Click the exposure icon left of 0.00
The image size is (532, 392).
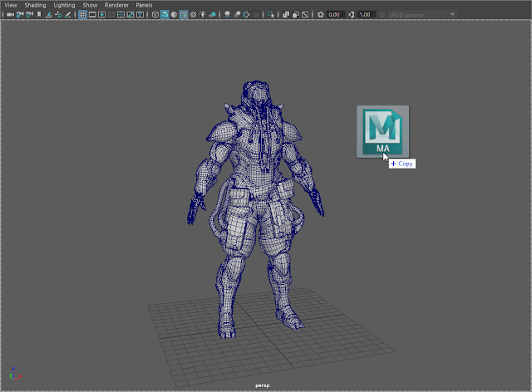322,15
